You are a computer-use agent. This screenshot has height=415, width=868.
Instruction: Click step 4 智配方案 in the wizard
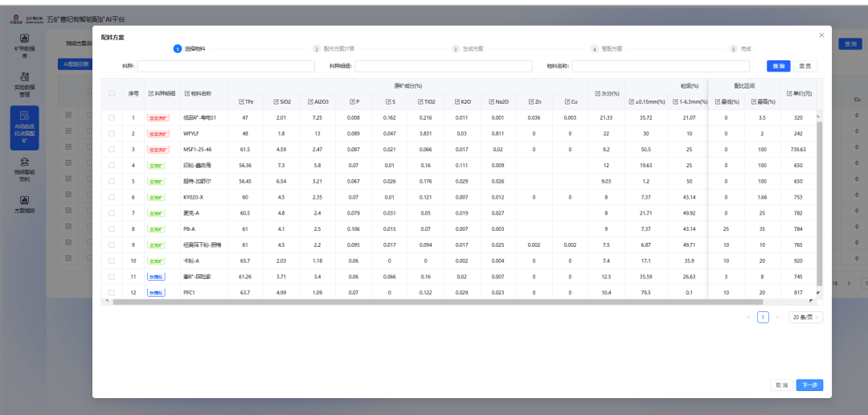coord(606,49)
